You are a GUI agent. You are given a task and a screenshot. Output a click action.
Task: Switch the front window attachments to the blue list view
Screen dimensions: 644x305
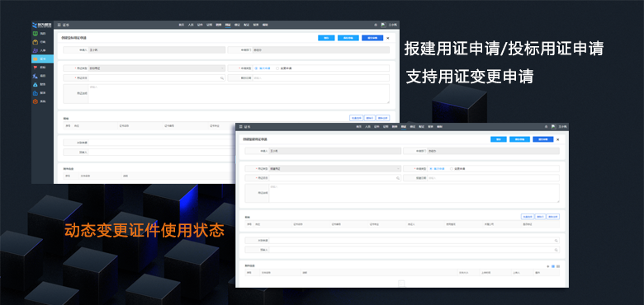[553, 266]
